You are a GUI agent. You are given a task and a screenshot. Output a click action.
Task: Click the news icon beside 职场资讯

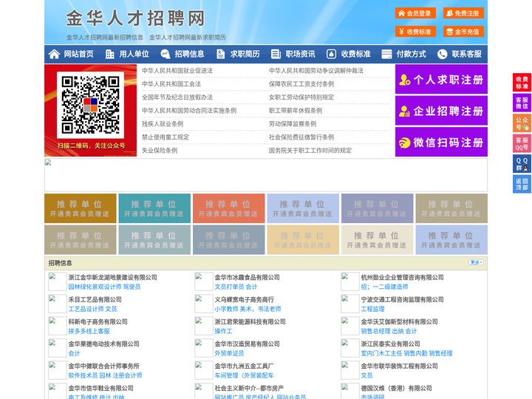click(276, 54)
